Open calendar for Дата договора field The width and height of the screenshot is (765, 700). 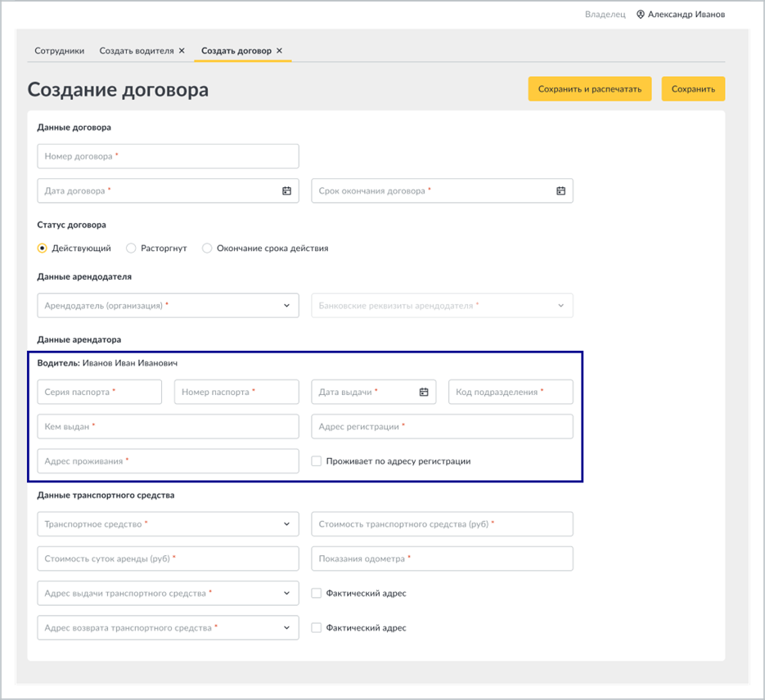[x=286, y=191]
